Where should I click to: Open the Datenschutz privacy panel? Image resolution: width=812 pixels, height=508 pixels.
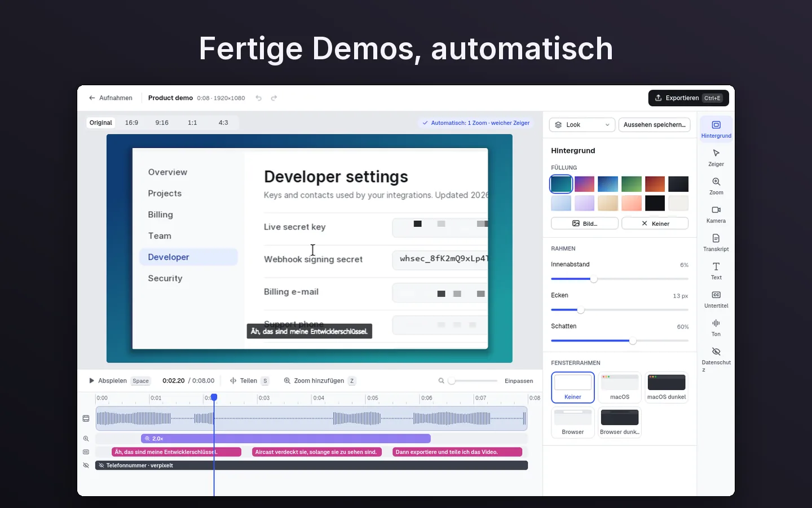[716, 358]
